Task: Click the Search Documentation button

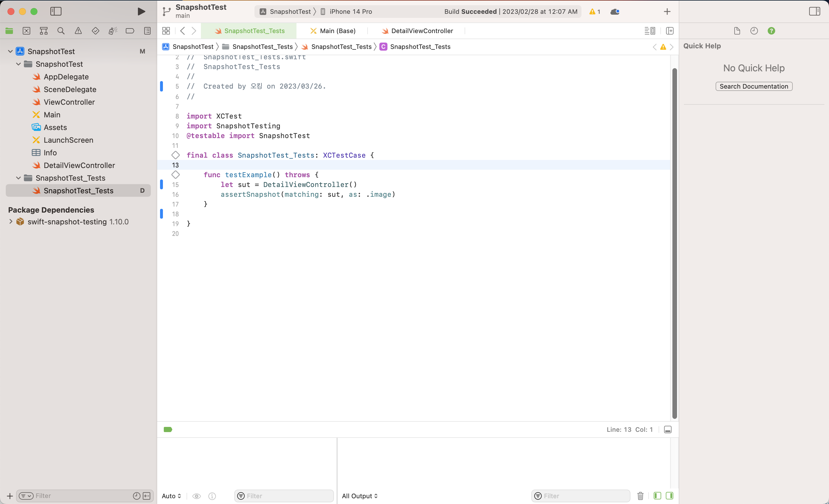Action: tap(754, 86)
